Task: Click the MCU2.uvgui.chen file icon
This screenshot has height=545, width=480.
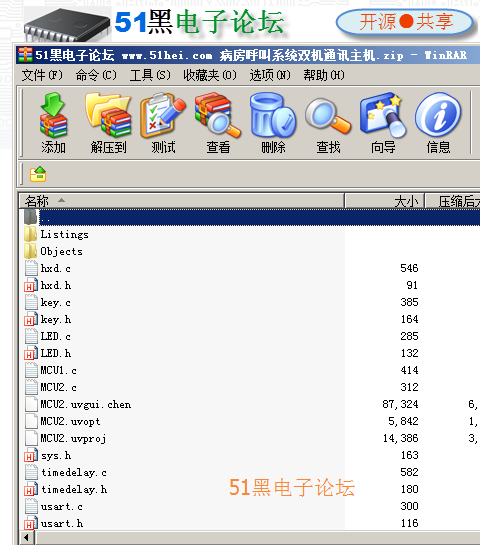Action: [31, 404]
